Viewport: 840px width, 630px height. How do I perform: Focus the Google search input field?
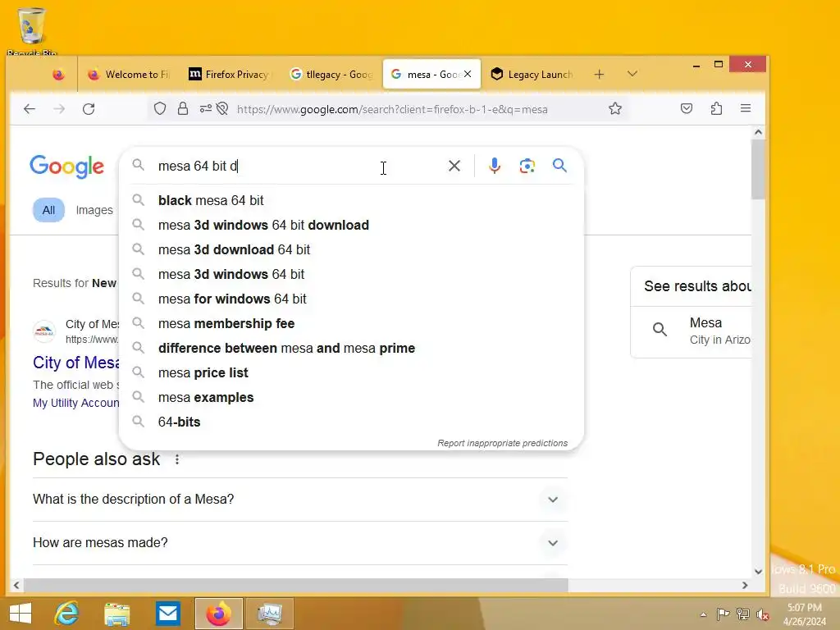point(297,166)
